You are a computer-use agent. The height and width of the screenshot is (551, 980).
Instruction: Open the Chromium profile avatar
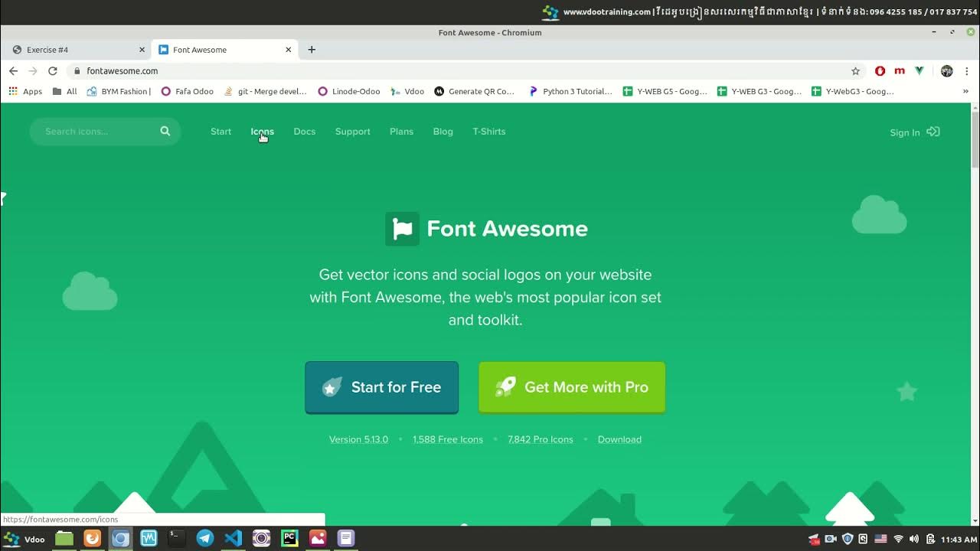947,70
